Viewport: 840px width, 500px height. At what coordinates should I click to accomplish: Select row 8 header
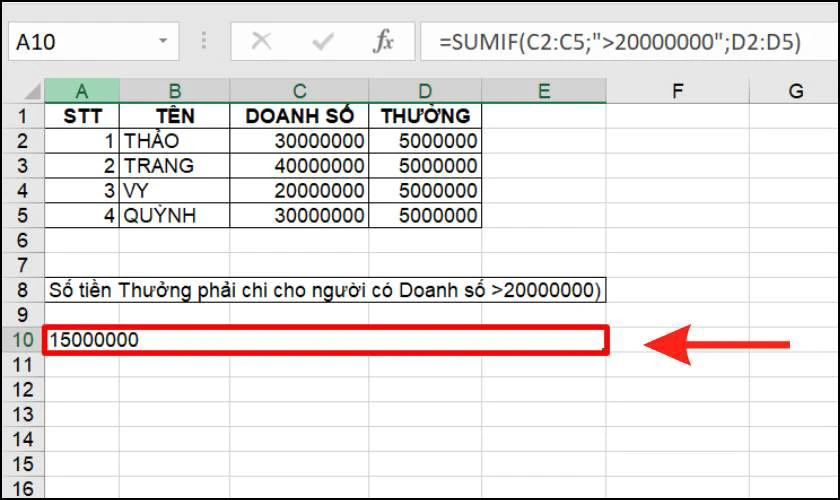[x=22, y=290]
